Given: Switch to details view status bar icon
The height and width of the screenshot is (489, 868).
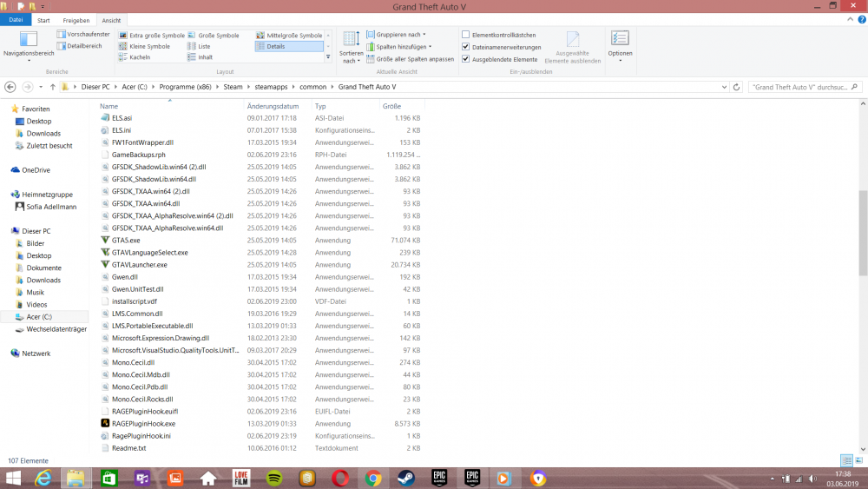Looking at the screenshot, I should tap(846, 460).
